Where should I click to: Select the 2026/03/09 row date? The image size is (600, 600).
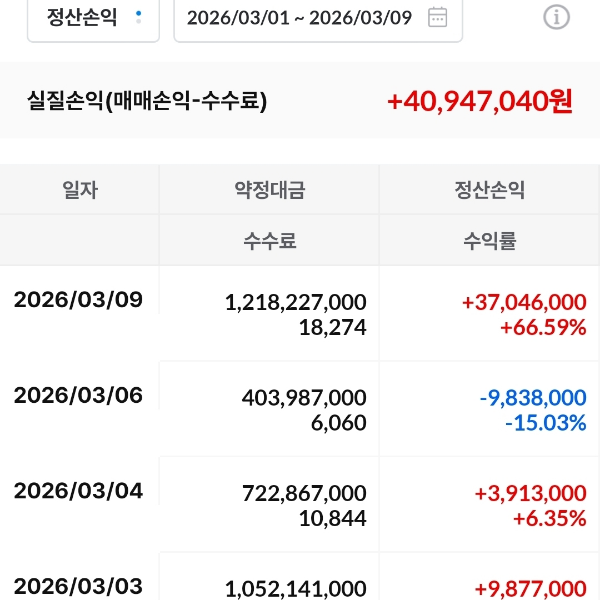tap(78, 301)
